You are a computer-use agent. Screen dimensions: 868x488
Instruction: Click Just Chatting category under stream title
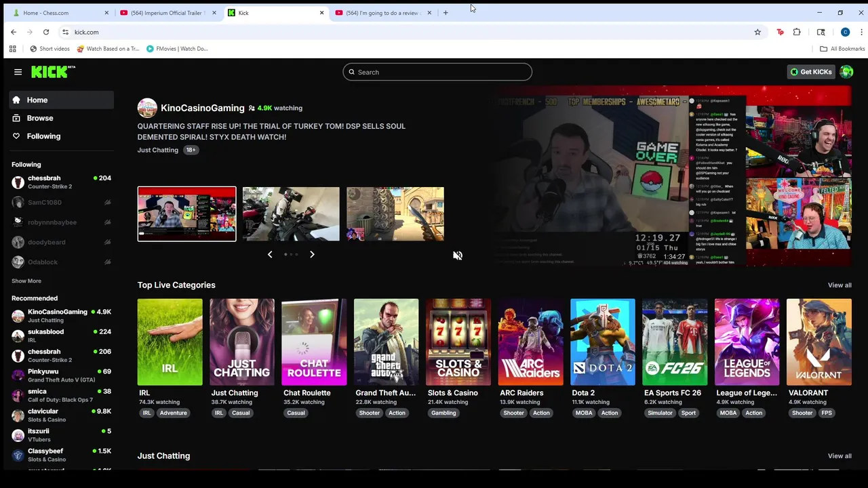point(158,150)
